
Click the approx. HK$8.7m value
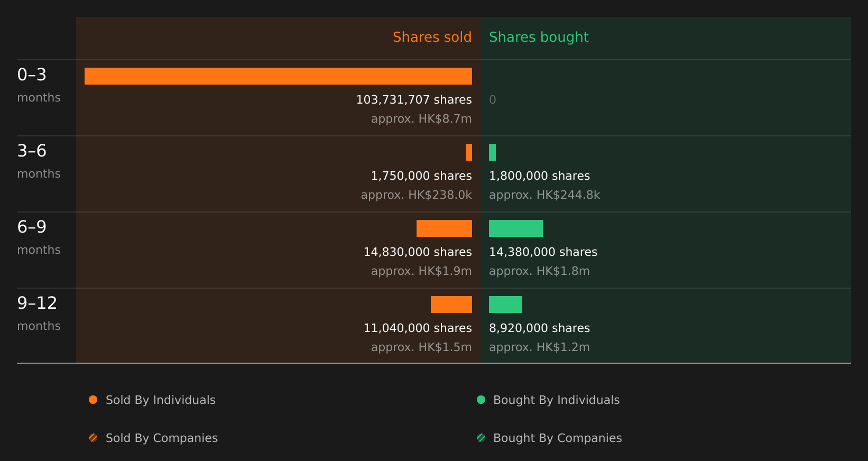(421, 119)
